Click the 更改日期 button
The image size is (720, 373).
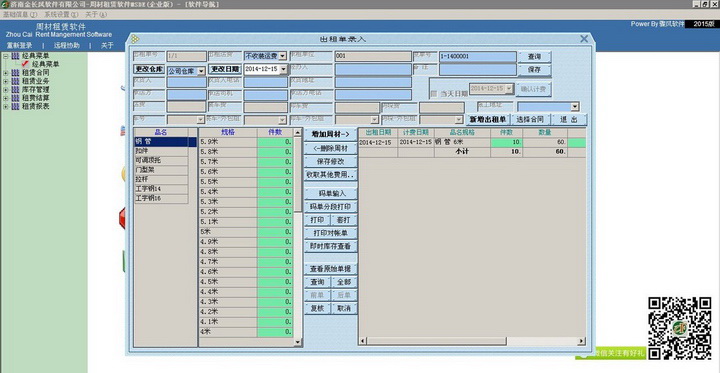click(x=225, y=69)
